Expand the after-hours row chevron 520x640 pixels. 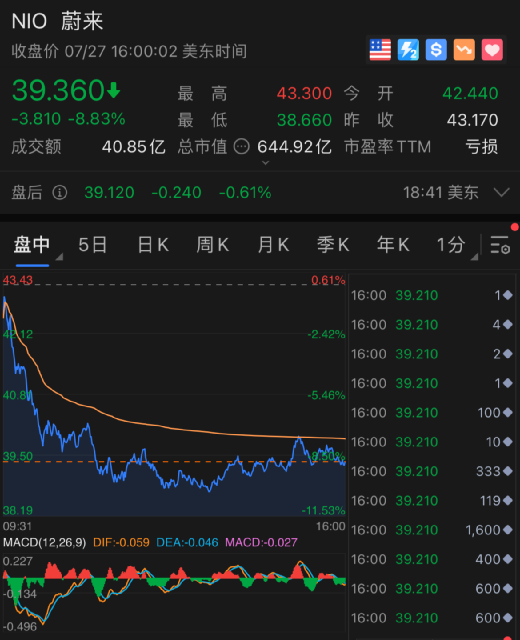click(x=501, y=192)
